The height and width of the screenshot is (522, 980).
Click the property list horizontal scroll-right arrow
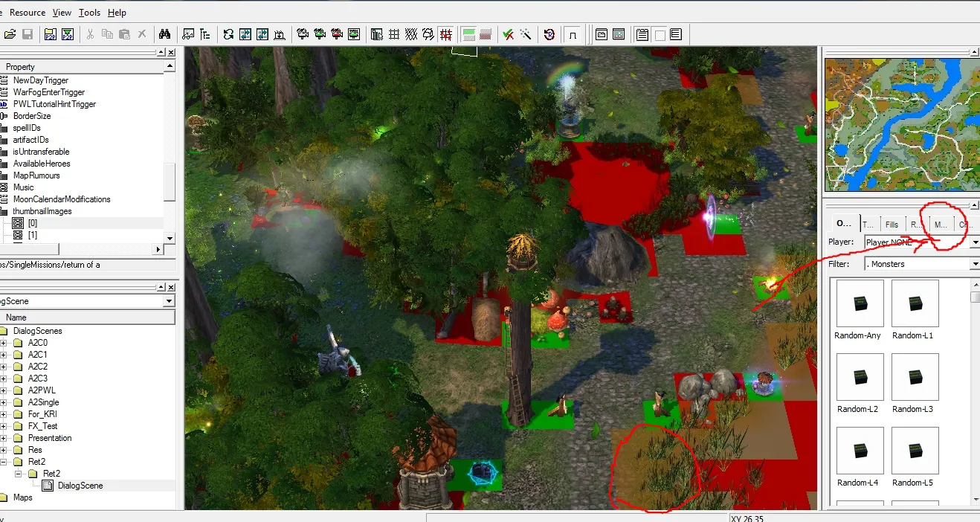[x=158, y=250]
